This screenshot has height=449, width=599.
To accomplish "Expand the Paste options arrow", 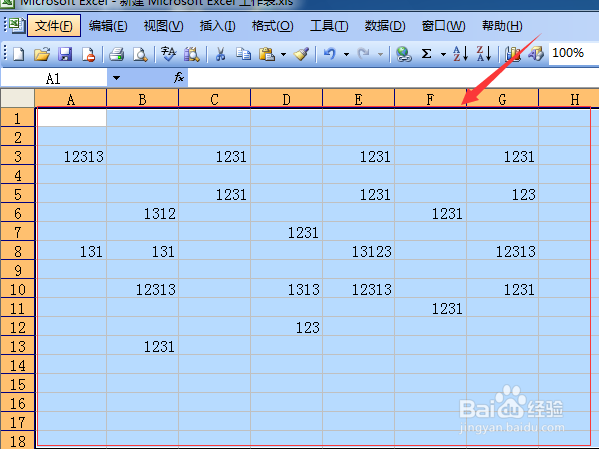I will [x=283, y=54].
